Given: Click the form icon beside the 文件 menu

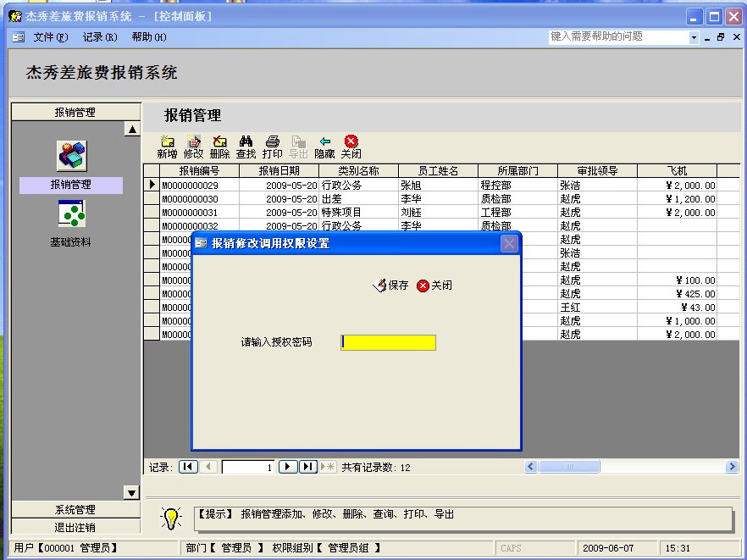Looking at the screenshot, I should point(18,37).
